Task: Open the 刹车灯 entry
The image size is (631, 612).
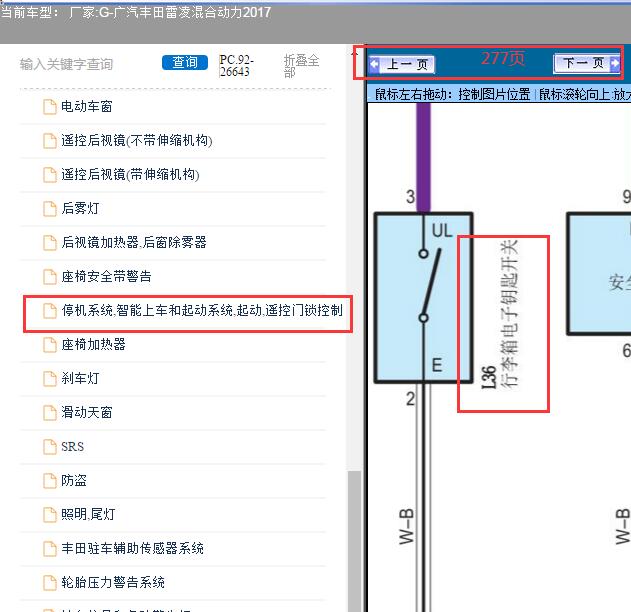Action: [80, 378]
